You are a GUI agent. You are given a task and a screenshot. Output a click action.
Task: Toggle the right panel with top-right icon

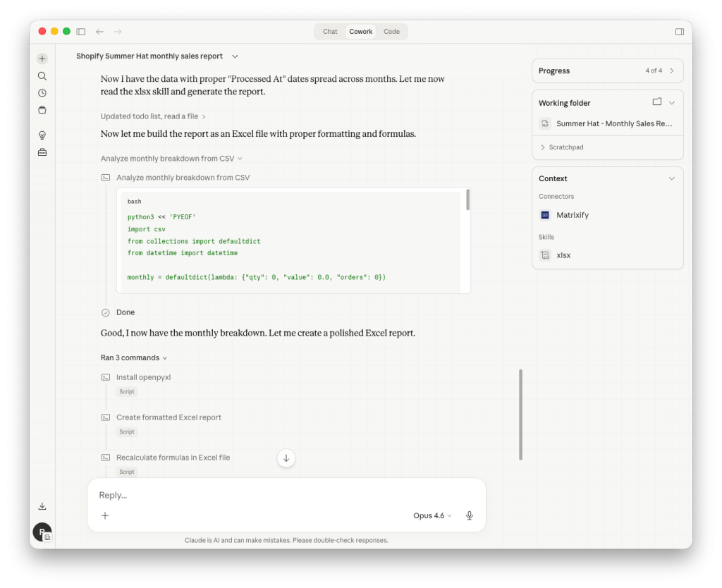[x=679, y=31]
